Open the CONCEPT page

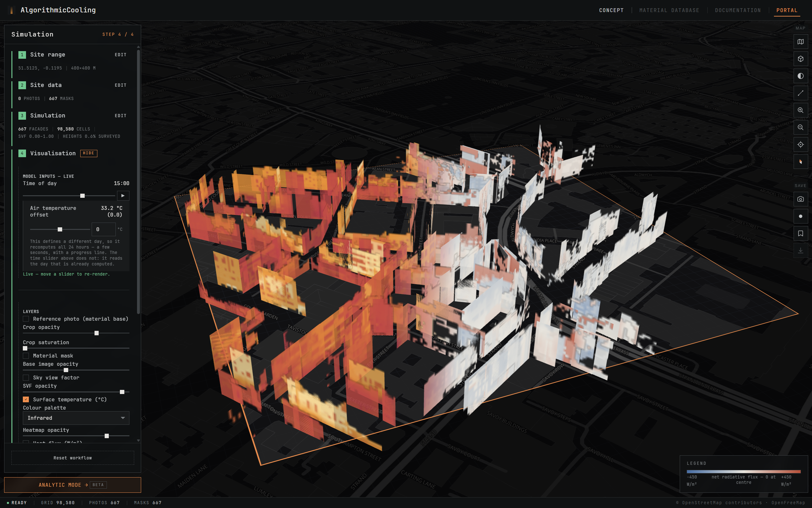pos(611,10)
